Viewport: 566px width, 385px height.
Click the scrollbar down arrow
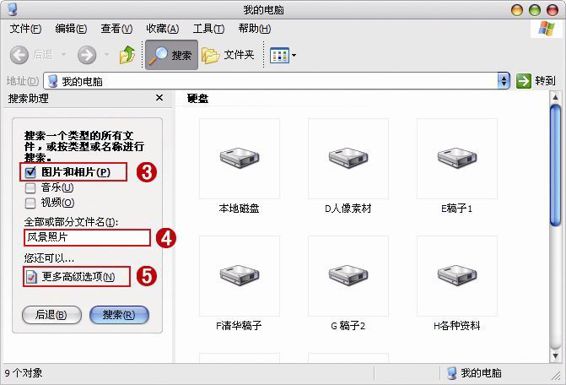tap(555, 356)
